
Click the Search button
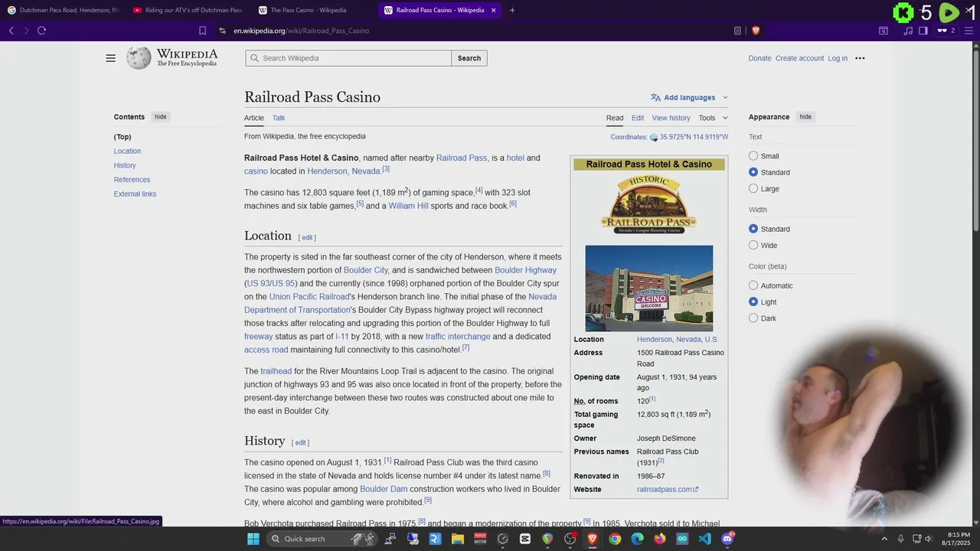(x=469, y=58)
